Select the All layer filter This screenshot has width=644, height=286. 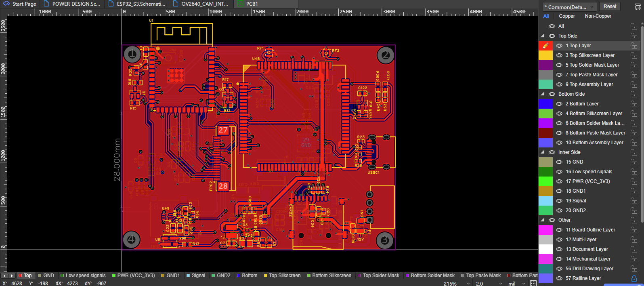[x=546, y=16]
